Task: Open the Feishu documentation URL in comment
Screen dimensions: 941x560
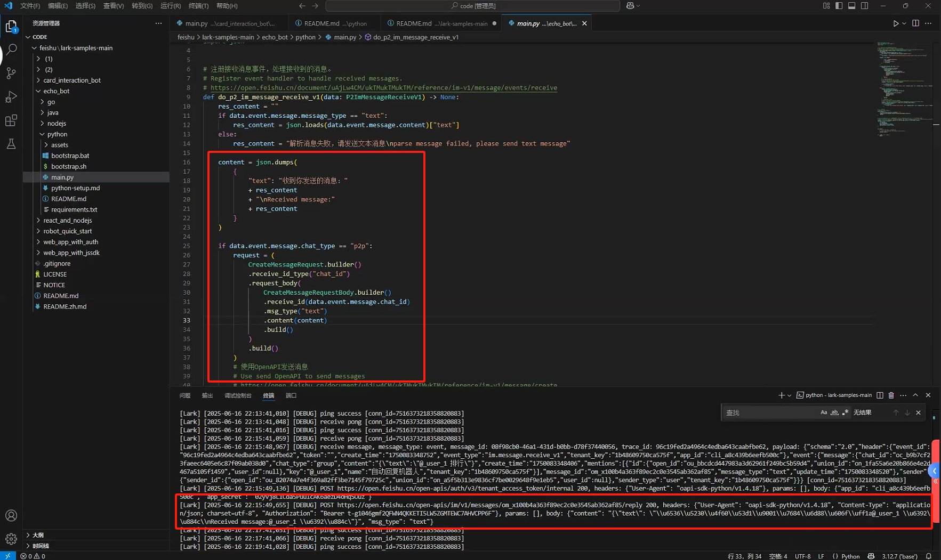Action: click(x=383, y=88)
